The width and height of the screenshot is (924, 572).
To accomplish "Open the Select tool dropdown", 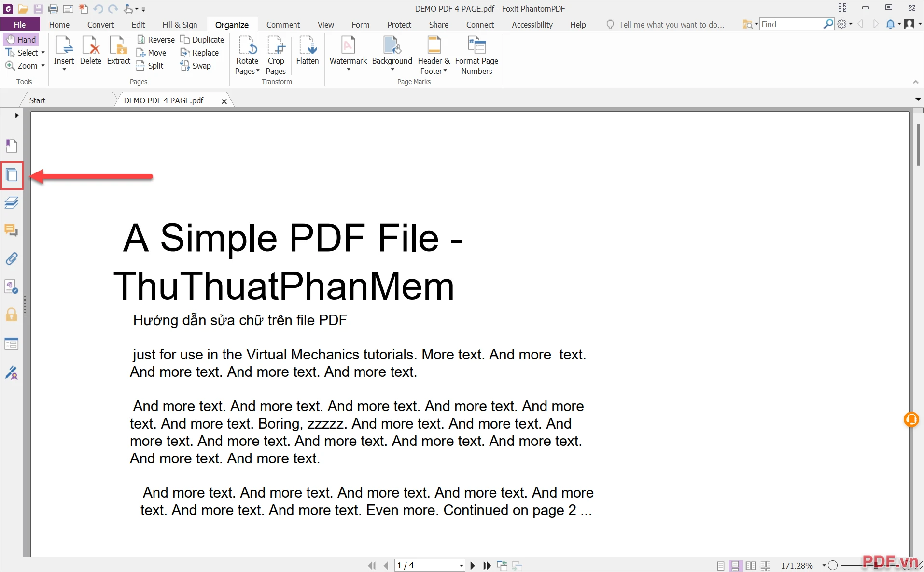I will [x=43, y=53].
